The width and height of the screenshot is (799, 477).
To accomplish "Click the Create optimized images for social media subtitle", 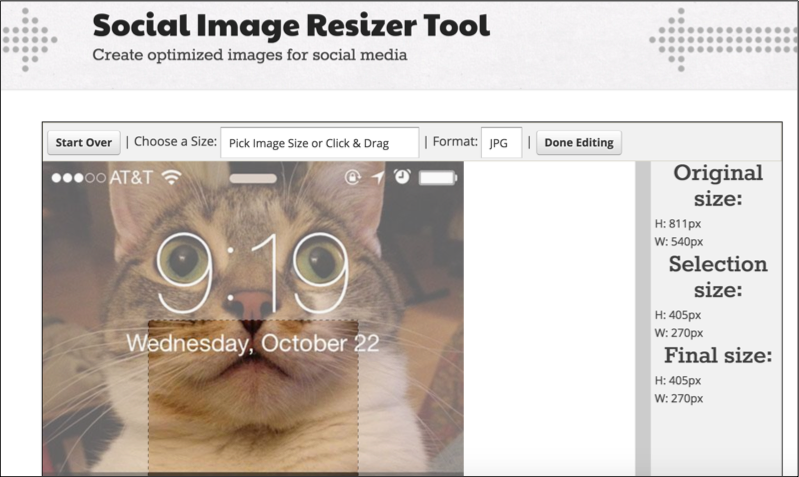I will click(250, 55).
